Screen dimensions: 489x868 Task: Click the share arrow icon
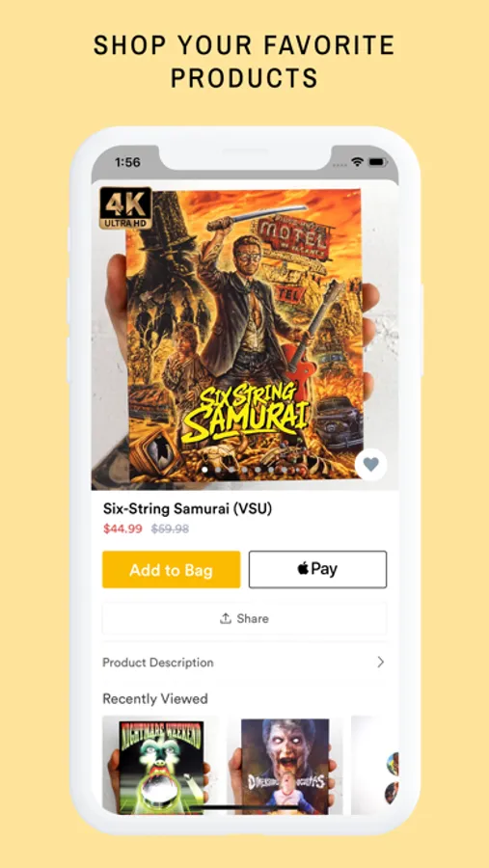[226, 618]
